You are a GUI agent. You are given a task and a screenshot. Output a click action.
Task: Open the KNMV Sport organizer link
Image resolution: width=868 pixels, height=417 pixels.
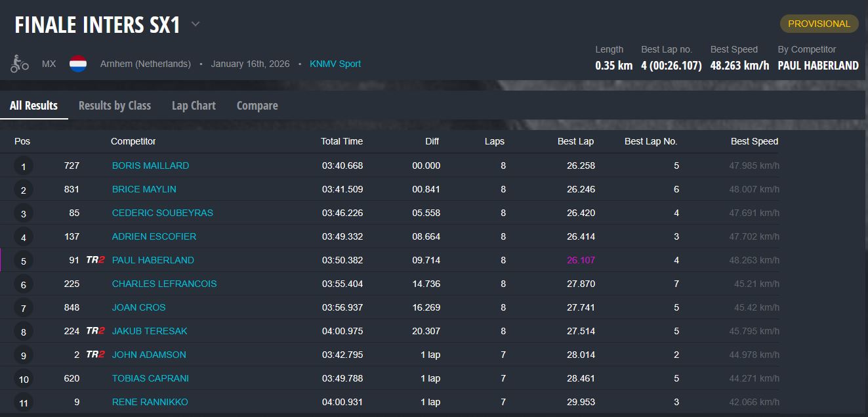[335, 64]
